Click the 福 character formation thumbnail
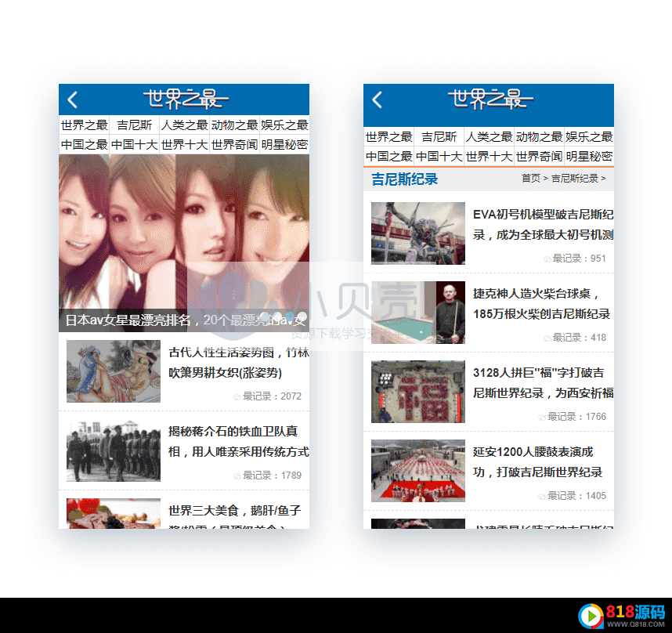 pyautogui.click(x=418, y=392)
